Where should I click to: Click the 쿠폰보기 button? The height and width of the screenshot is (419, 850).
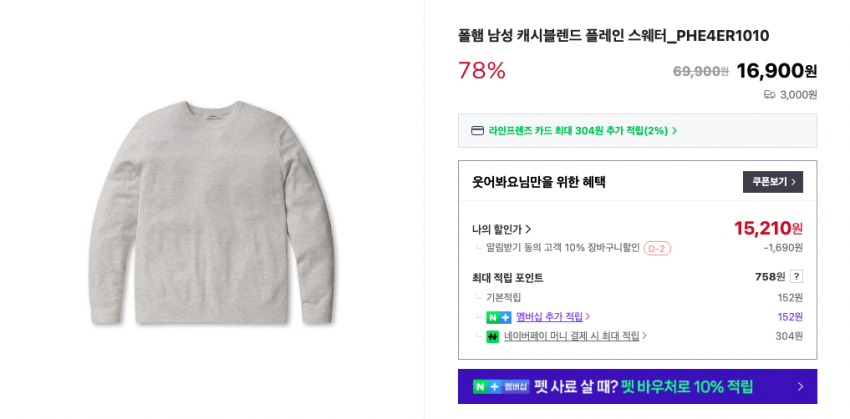click(772, 182)
